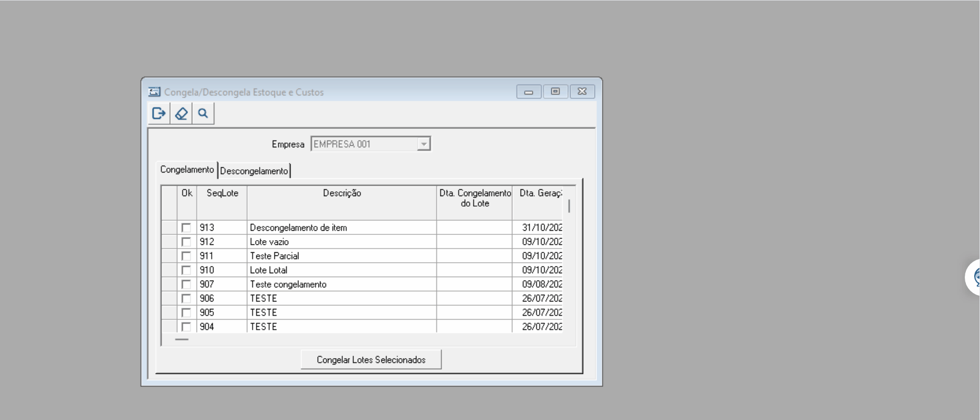
Task: Select the 'Lote vazio' description cell
Action: [x=342, y=242]
